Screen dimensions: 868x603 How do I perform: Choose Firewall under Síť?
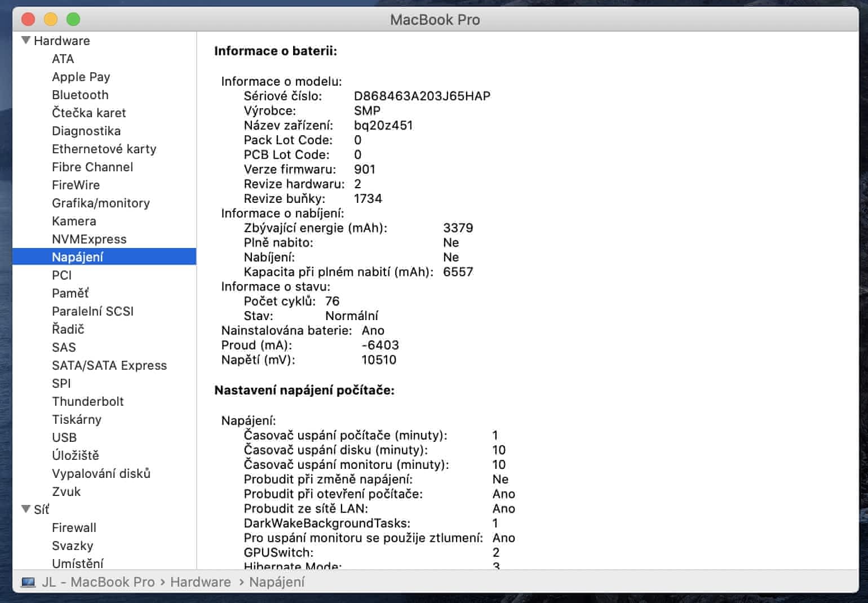pos(74,527)
